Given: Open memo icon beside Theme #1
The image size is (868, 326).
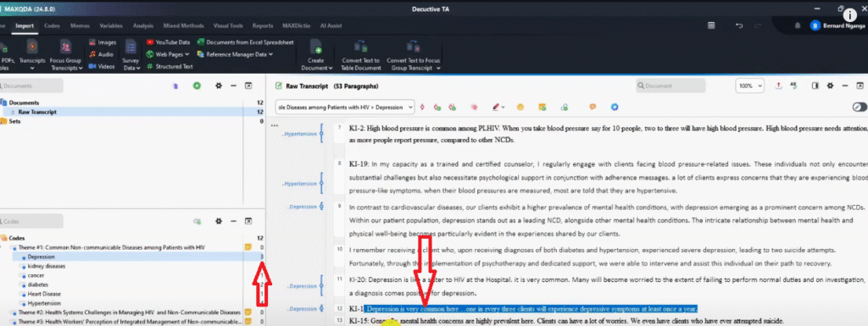Looking at the screenshot, I should coord(248,247).
